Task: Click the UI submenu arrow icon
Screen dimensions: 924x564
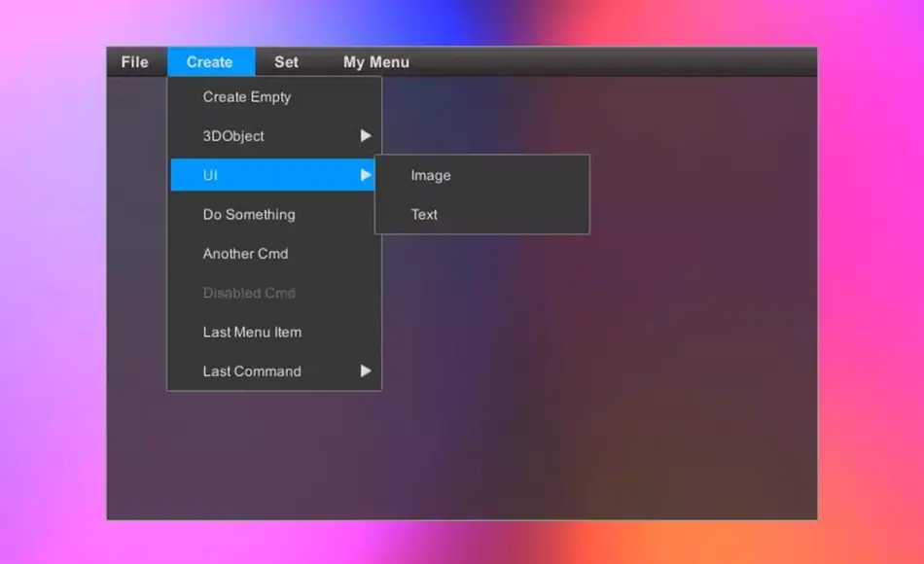Action: coord(366,175)
